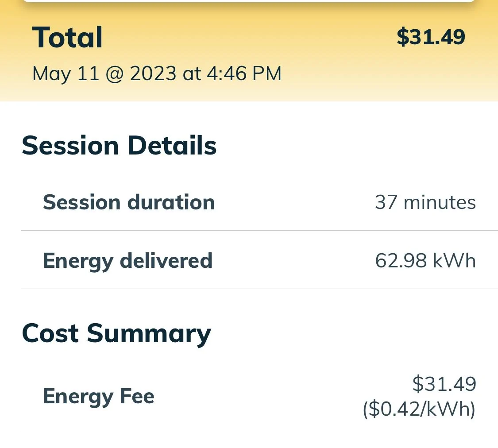Select the "Energy Fee" label
Screen dimensions: 498x448
pyautogui.click(x=98, y=396)
